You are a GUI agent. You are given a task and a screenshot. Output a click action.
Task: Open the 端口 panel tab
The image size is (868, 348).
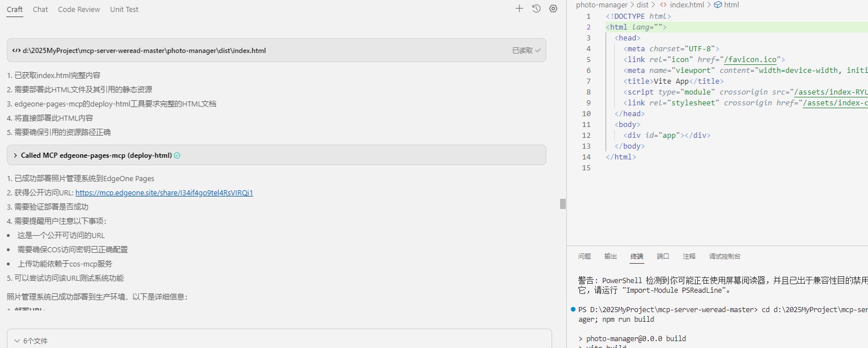[663, 256]
